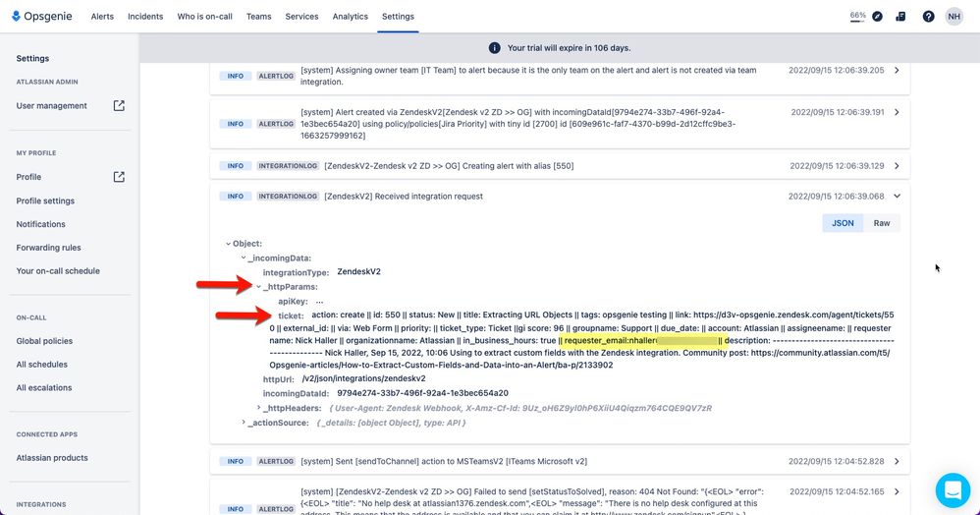Click the trial info icon in banner
980x515 pixels.
pyautogui.click(x=494, y=47)
